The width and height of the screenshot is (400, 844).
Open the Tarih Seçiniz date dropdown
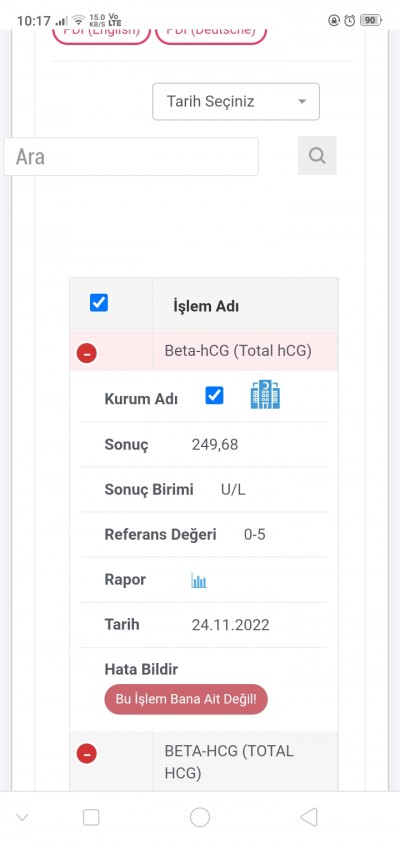click(x=236, y=101)
